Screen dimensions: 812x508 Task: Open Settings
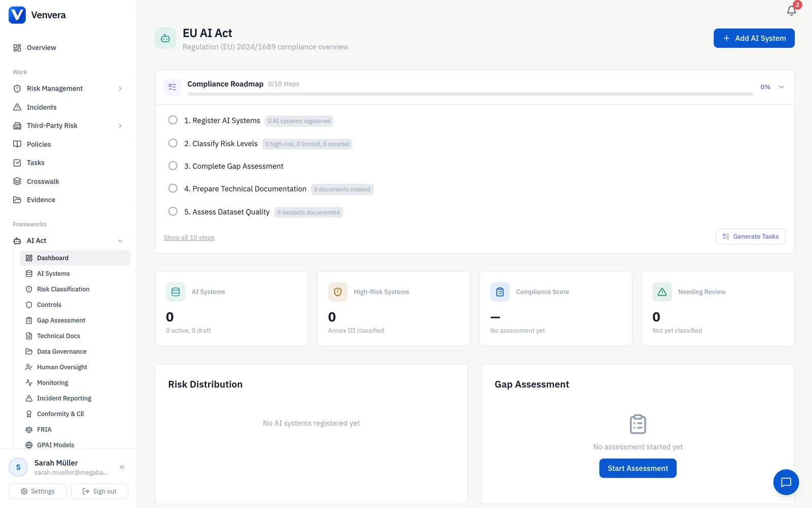[x=38, y=491]
